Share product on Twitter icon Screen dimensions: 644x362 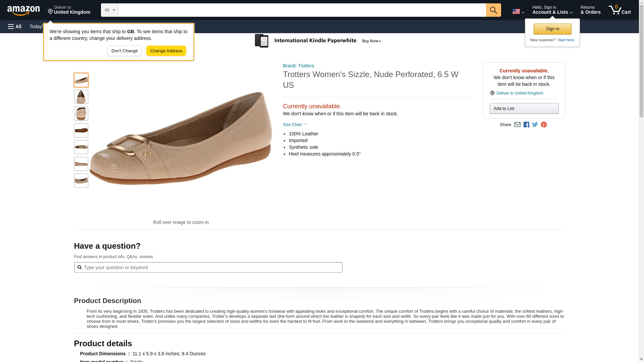tap(535, 125)
